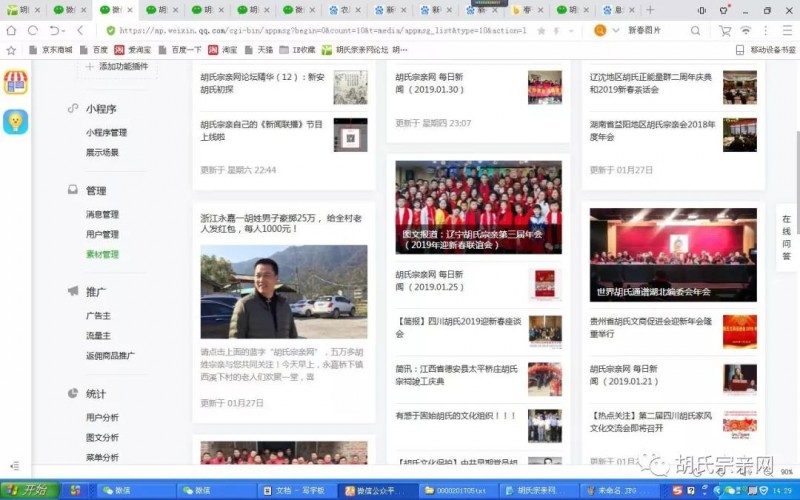Viewport: 800px width, 500px height.
Task: Open the browser hamburger menu
Action: pos(787,31)
